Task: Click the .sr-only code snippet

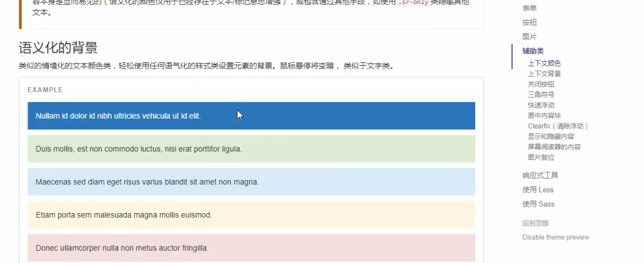Action: point(414,2)
